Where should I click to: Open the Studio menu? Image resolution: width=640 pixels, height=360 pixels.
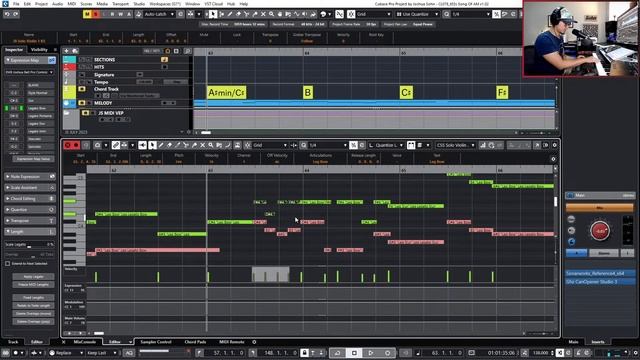click(x=139, y=4)
